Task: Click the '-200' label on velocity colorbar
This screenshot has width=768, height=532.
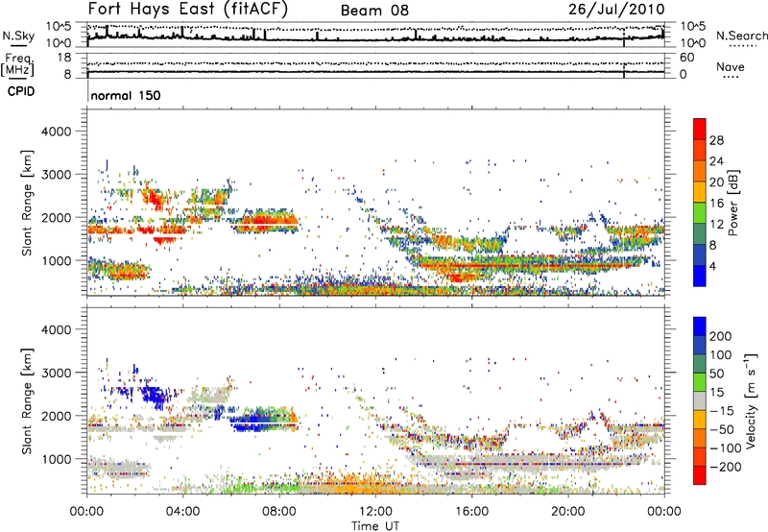Action: (x=725, y=467)
